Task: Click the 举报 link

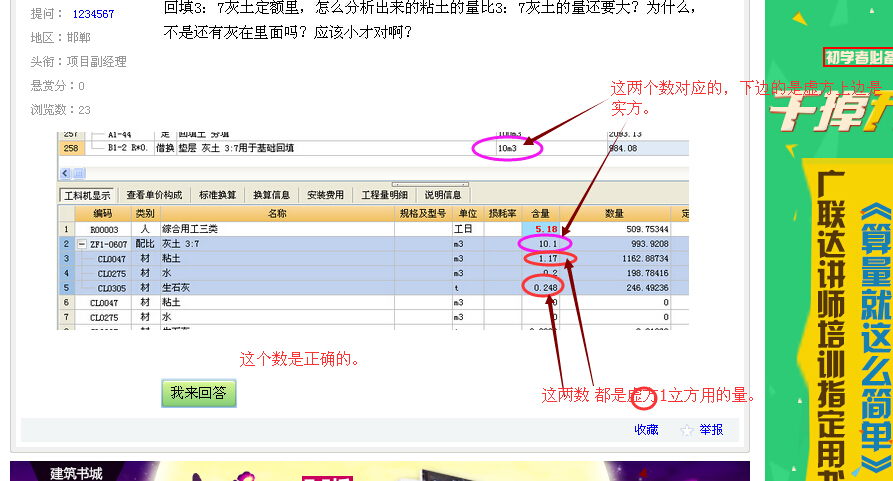Action: (x=711, y=430)
